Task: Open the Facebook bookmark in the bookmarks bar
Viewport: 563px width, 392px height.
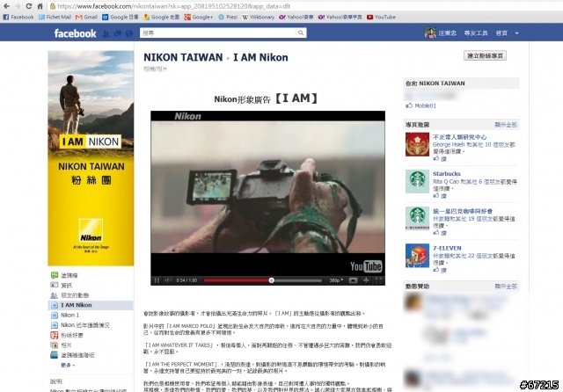Action: pyautogui.click(x=18, y=17)
